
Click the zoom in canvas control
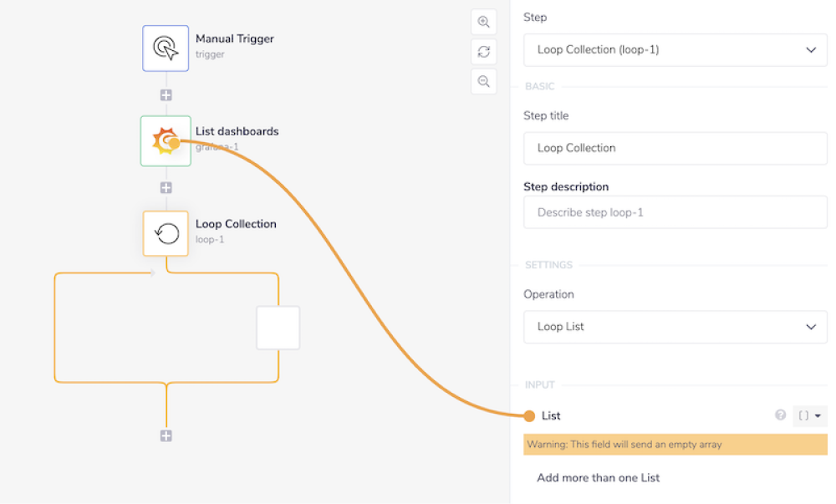(x=483, y=22)
